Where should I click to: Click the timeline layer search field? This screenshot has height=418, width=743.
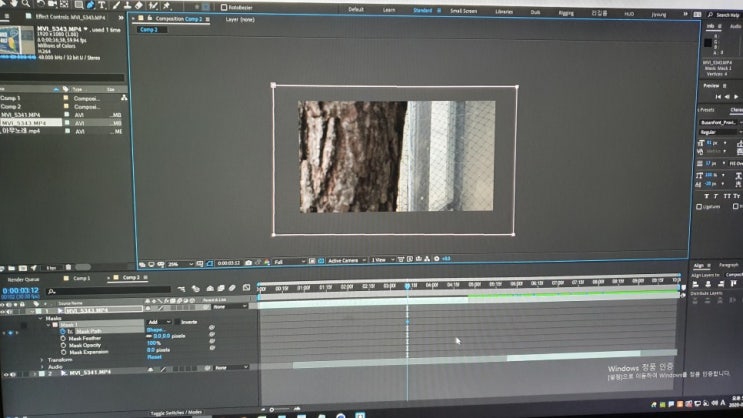[109, 291]
